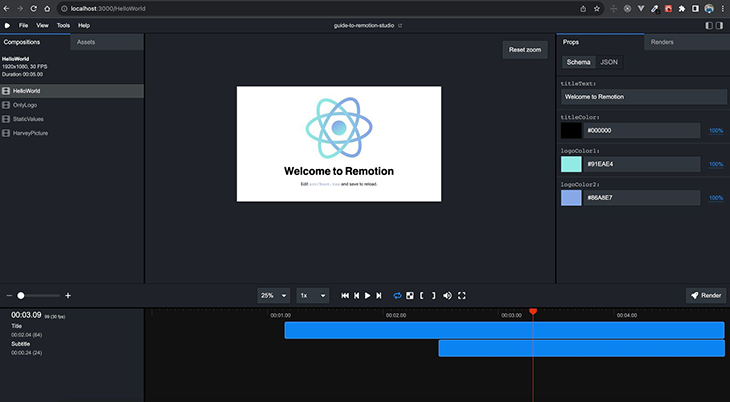The height and width of the screenshot is (402, 730).
Task: Click the Render button
Action: (705, 296)
